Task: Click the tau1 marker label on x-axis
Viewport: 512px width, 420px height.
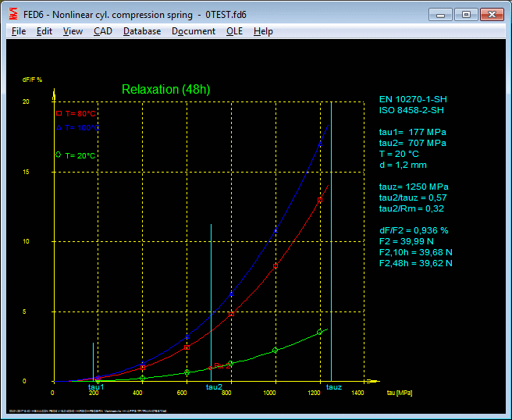Action: coord(96,387)
